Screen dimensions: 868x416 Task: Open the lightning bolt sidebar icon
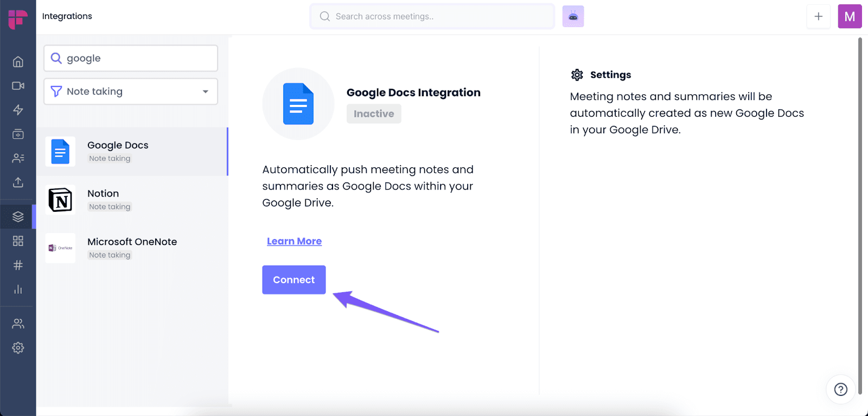(x=18, y=110)
